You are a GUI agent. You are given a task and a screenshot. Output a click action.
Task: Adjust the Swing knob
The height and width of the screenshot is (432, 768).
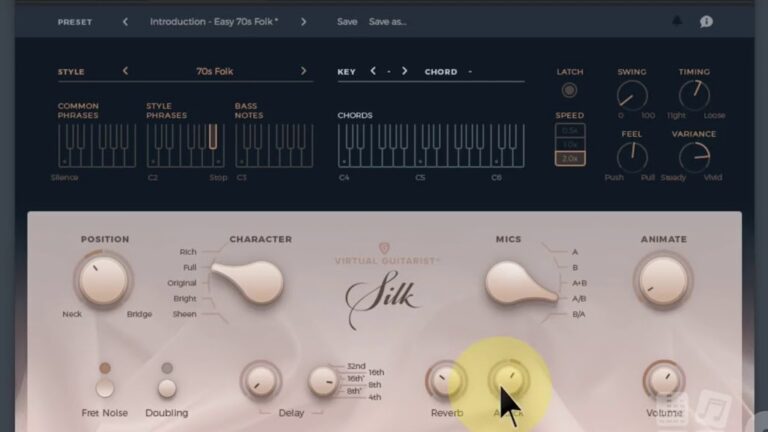click(x=632, y=95)
